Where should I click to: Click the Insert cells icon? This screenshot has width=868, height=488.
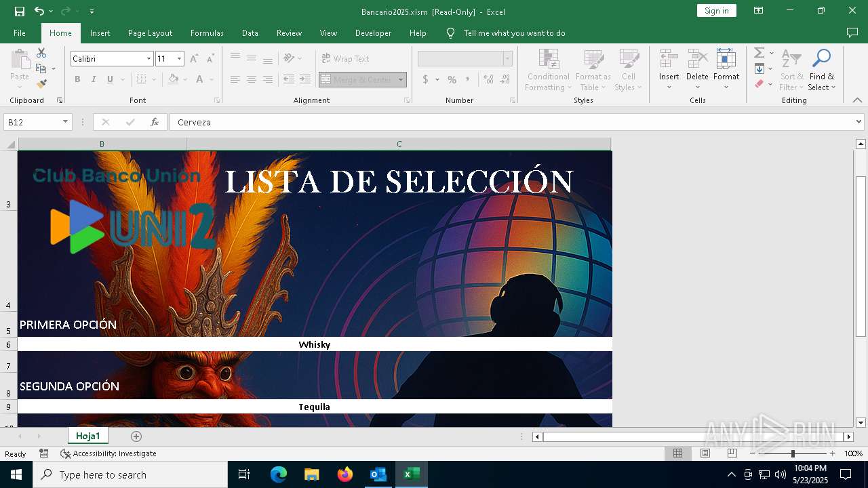click(x=669, y=59)
